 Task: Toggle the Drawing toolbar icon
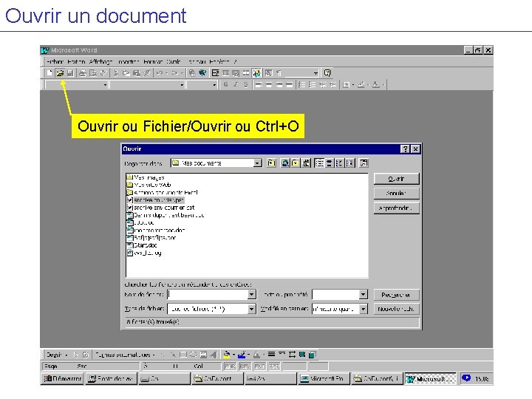[256, 73]
